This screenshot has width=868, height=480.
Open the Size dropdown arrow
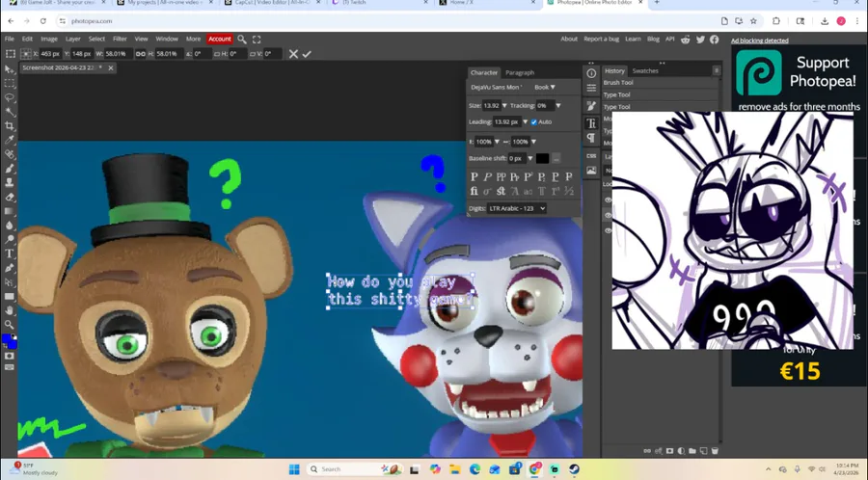tap(504, 106)
